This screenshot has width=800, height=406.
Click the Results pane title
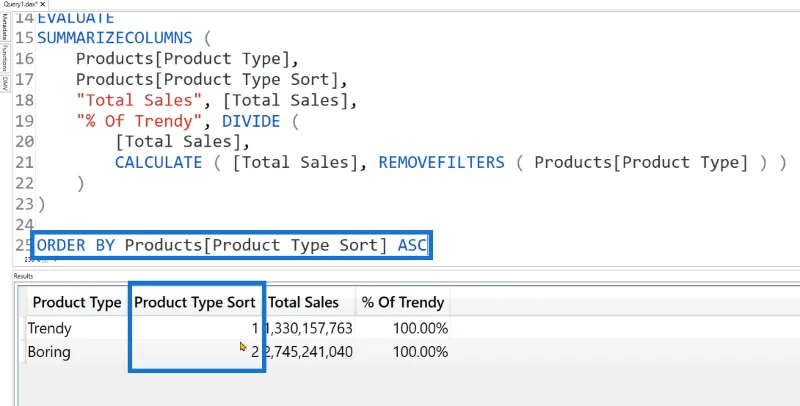pos(23,276)
